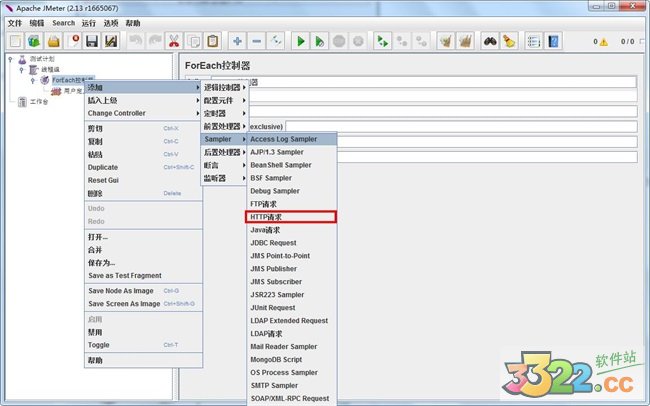Image resolution: width=650 pixels, height=406 pixels.
Task: Expand the 定时器 submenu
Action: click(x=224, y=113)
